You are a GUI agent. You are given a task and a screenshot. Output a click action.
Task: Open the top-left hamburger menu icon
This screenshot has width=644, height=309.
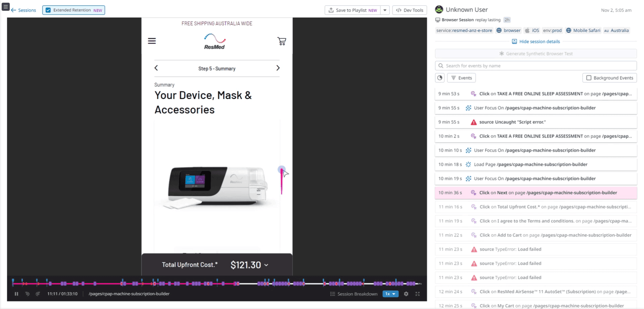pyautogui.click(x=6, y=7)
